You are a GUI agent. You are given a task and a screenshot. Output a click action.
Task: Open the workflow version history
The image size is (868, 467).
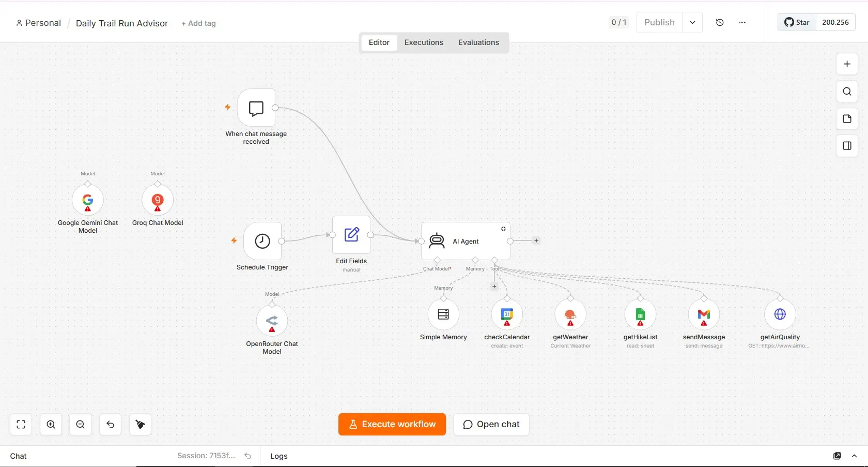point(720,23)
